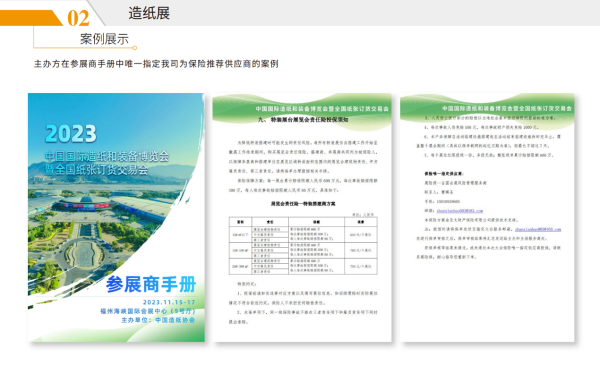
Task: Click the 2023 year text on the cover
Action: (x=71, y=134)
